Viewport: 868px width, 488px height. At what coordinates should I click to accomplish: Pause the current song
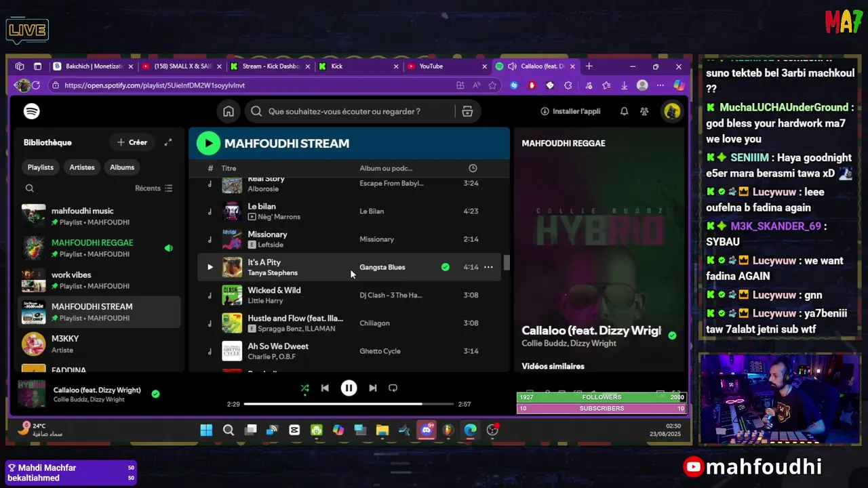click(x=349, y=388)
